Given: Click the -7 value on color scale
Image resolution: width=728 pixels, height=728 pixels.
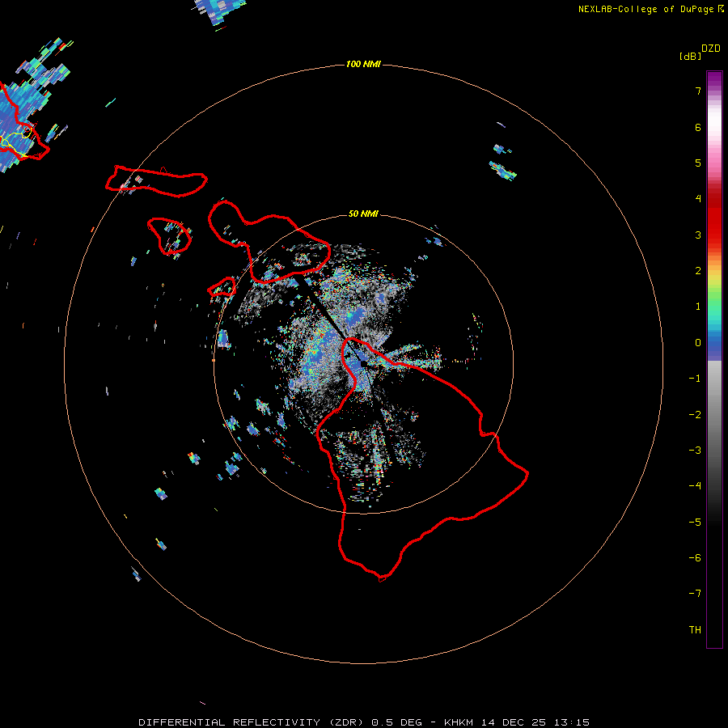Looking at the screenshot, I should tap(695, 594).
